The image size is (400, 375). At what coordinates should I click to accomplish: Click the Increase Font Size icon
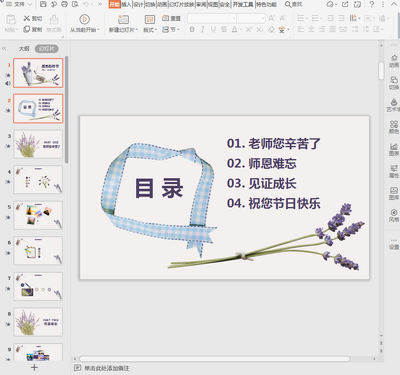272,18
